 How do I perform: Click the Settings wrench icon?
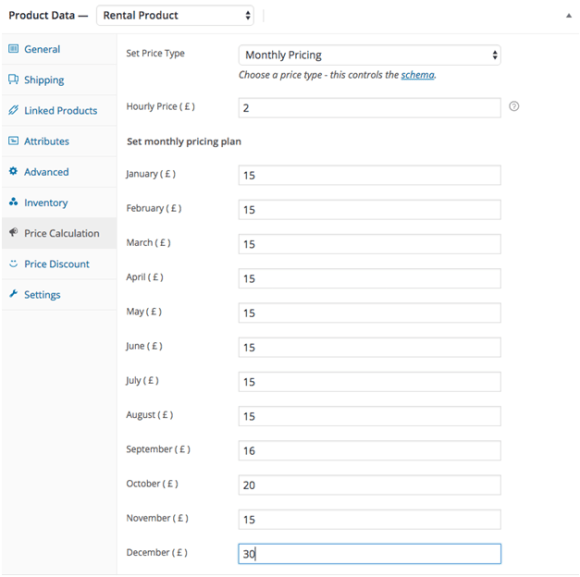tap(13, 294)
